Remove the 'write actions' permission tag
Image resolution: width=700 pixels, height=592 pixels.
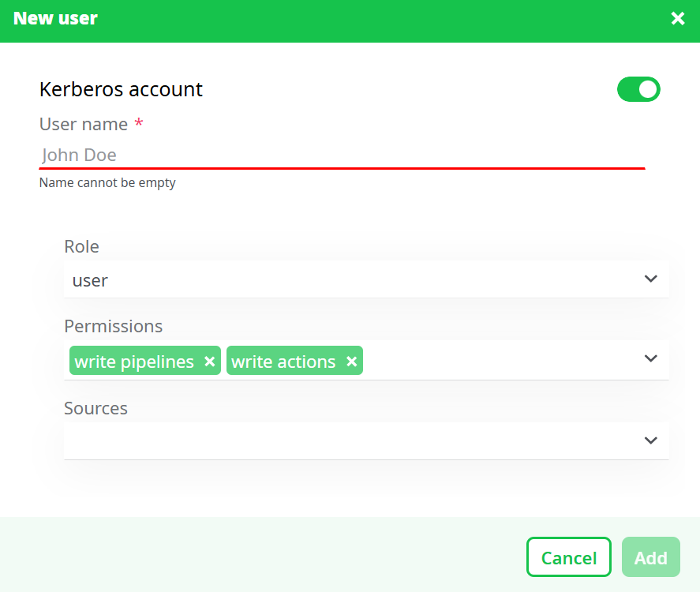(351, 361)
